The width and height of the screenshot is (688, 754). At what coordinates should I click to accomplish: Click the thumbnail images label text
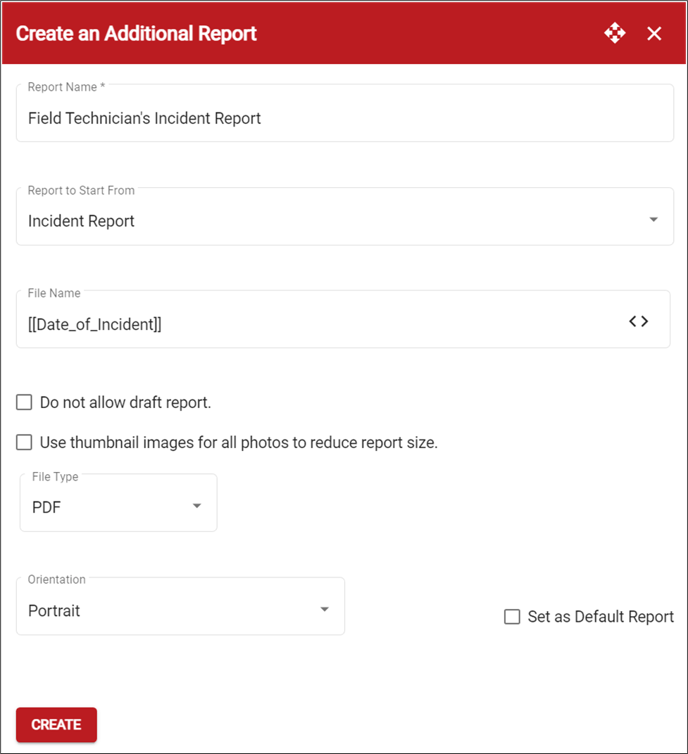238,442
